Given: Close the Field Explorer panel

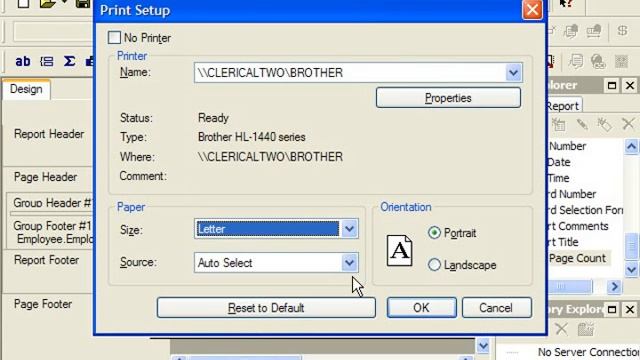Looking at the screenshot, I should point(630,85).
